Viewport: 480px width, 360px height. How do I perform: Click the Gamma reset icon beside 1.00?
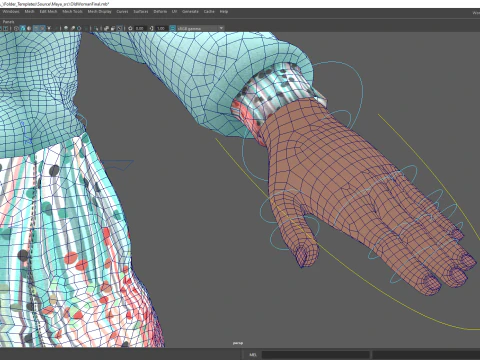point(151,28)
